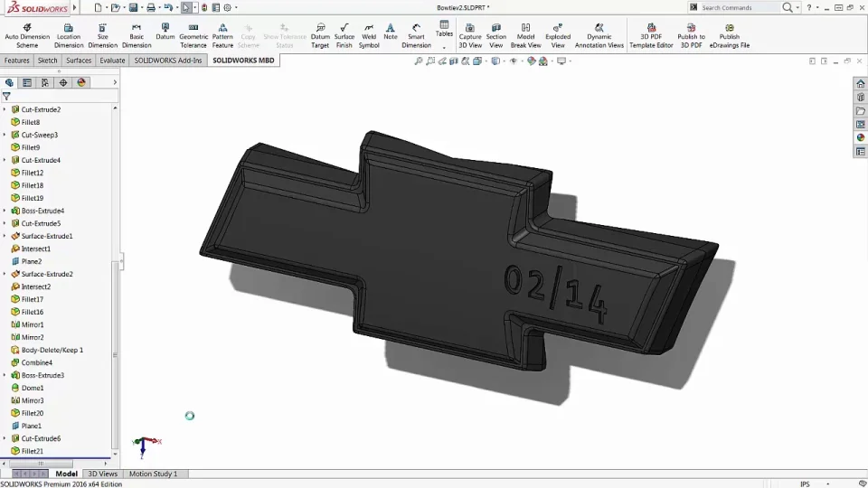The width and height of the screenshot is (868, 488).
Task: Expand Surface-Extrude2 feature
Action: 5,274
